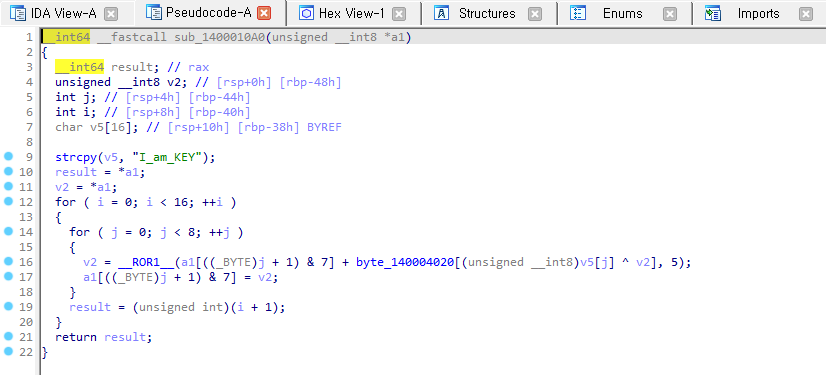
Task: Click the '// rax' comment on line 3
Action: tap(188, 67)
